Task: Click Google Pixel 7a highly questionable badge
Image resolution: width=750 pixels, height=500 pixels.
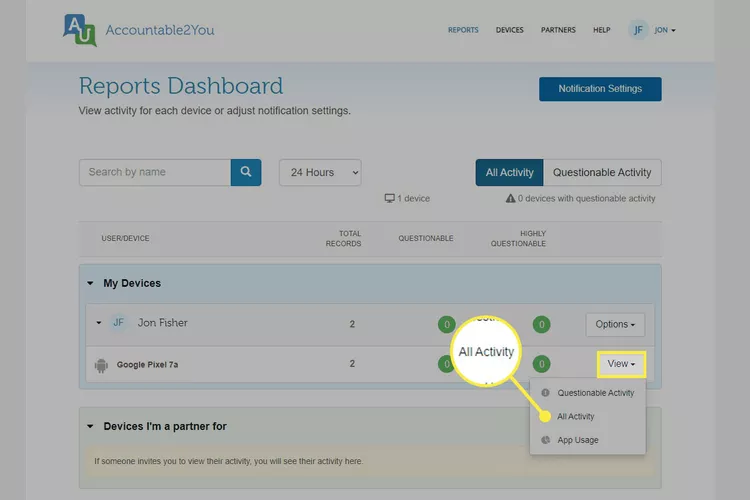Action: [541, 364]
